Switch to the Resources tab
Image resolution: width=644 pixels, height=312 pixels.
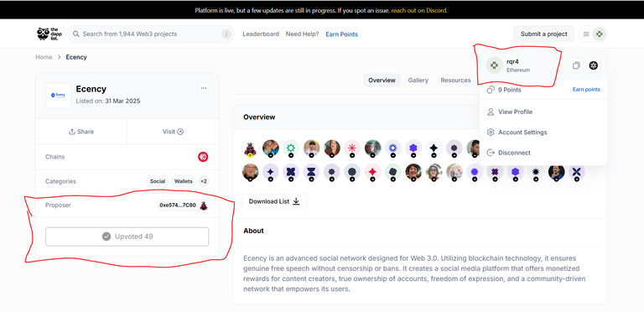[455, 80]
